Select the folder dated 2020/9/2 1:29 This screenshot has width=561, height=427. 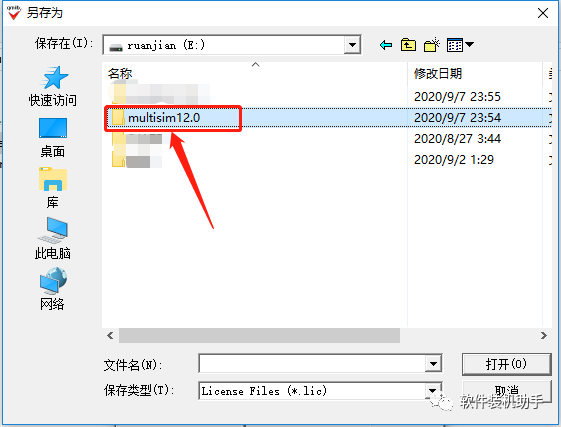[327, 160]
